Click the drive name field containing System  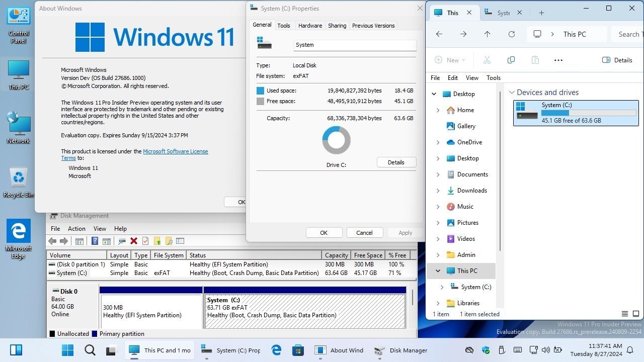click(x=355, y=45)
